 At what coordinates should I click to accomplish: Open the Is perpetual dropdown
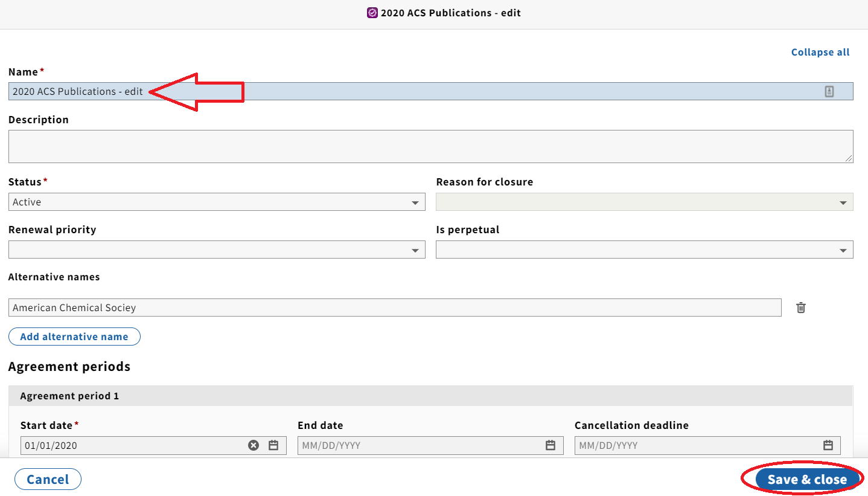click(x=645, y=250)
